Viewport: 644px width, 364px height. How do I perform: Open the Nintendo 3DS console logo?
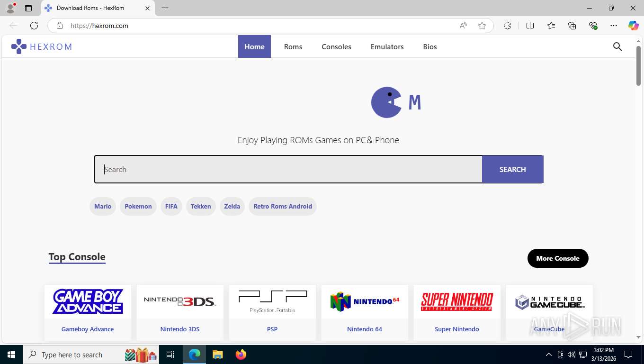(x=180, y=301)
